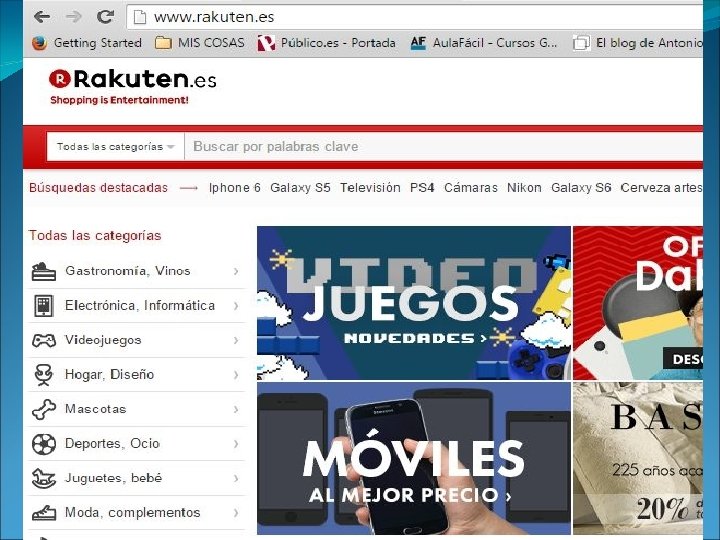Image resolution: width=720 pixels, height=540 pixels.
Task: Click the Gastronomía cake icon
Action: 44,271
